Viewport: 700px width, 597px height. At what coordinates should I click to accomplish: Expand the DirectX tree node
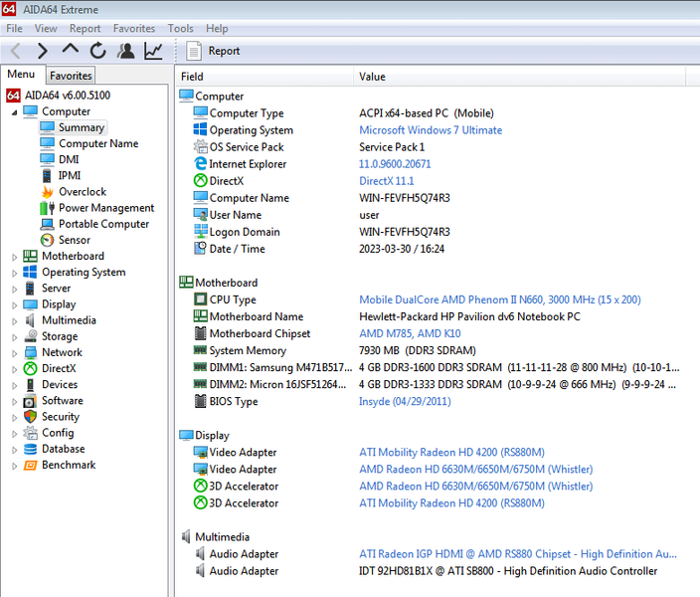(14, 369)
